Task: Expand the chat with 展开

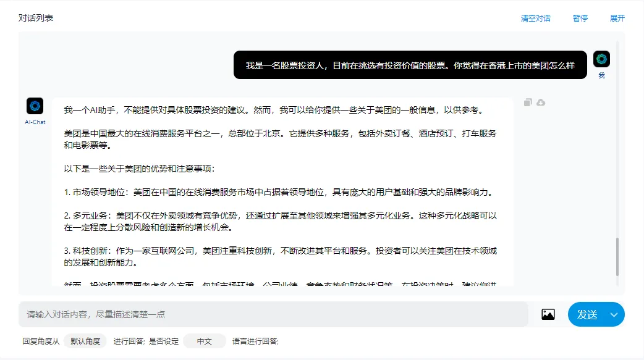Action: click(x=617, y=19)
